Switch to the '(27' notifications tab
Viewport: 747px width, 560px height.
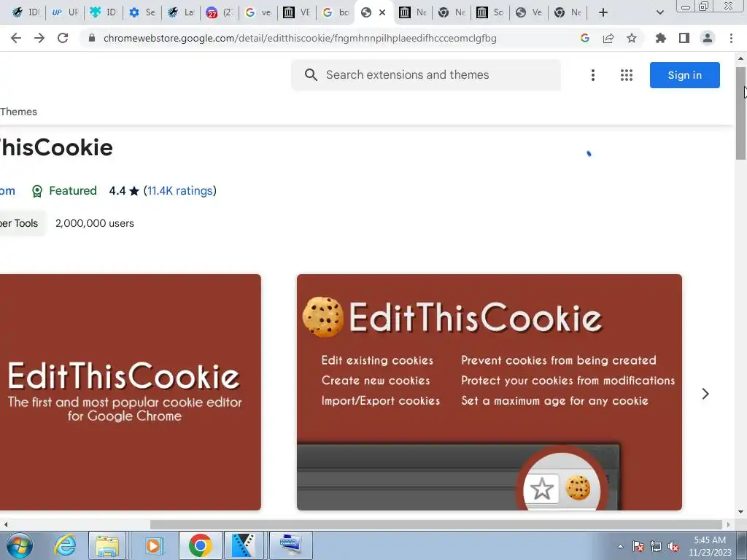(220, 12)
